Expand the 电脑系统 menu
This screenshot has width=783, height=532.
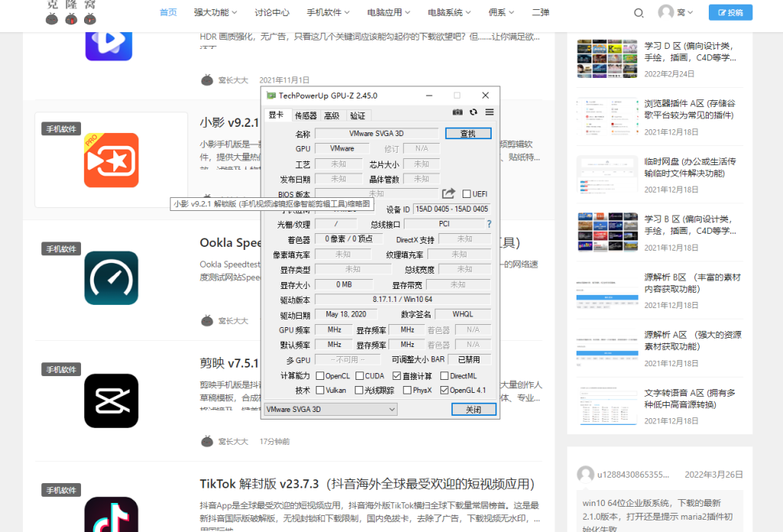pyautogui.click(x=449, y=12)
